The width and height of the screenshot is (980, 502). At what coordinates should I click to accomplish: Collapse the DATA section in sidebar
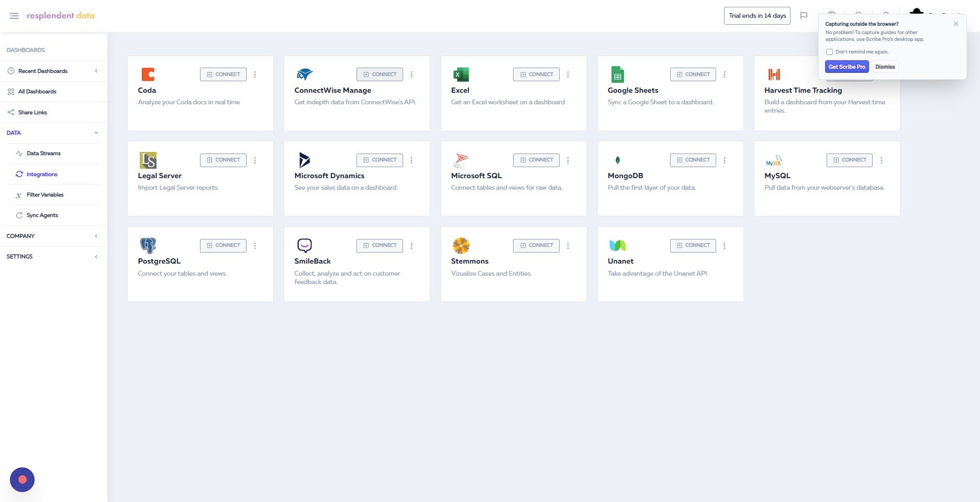(96, 133)
